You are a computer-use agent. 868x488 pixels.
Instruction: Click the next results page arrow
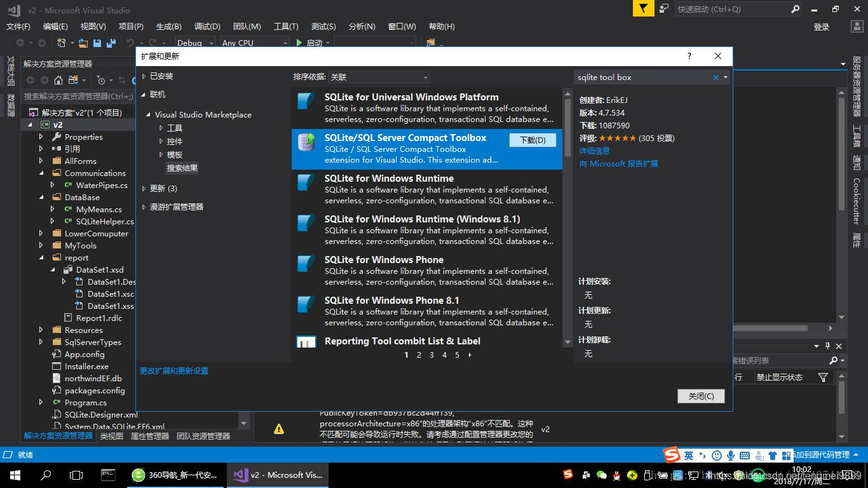pos(470,355)
